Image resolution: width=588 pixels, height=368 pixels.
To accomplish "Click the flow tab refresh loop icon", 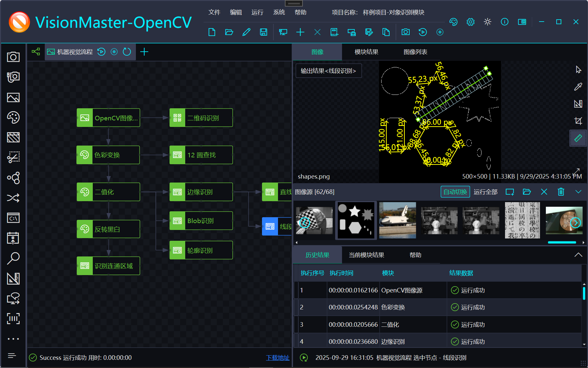I will [127, 52].
